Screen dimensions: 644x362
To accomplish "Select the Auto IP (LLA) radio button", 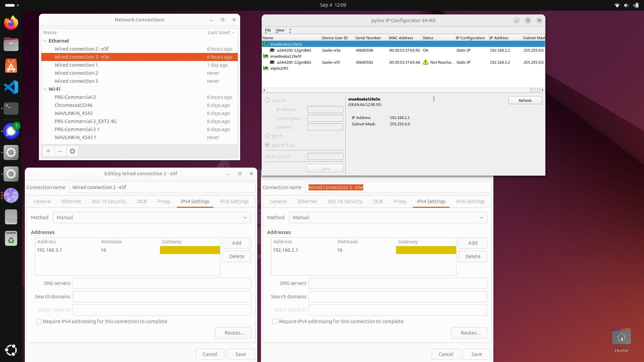I will (267, 145).
